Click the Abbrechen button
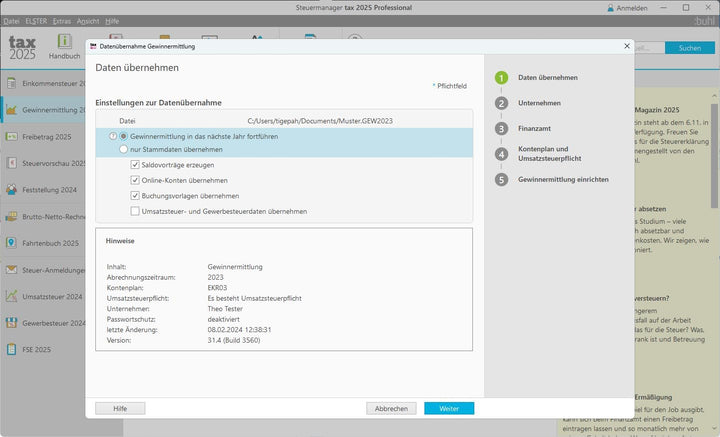 (391, 408)
